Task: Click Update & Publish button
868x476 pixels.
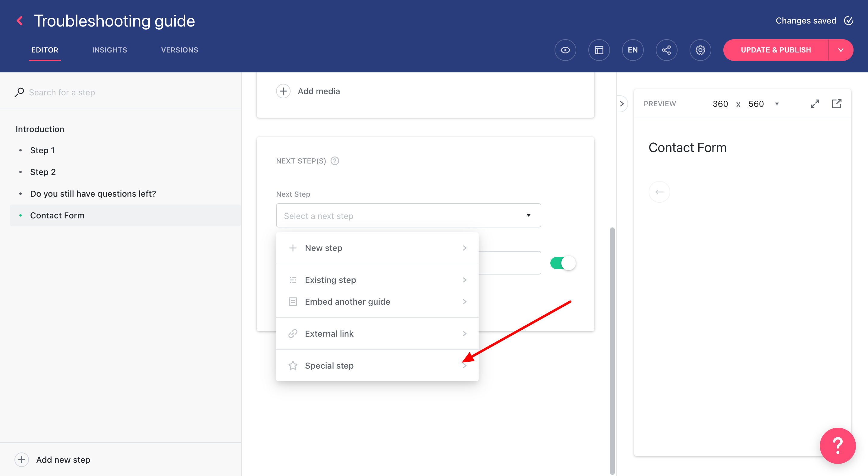Action: click(776, 50)
